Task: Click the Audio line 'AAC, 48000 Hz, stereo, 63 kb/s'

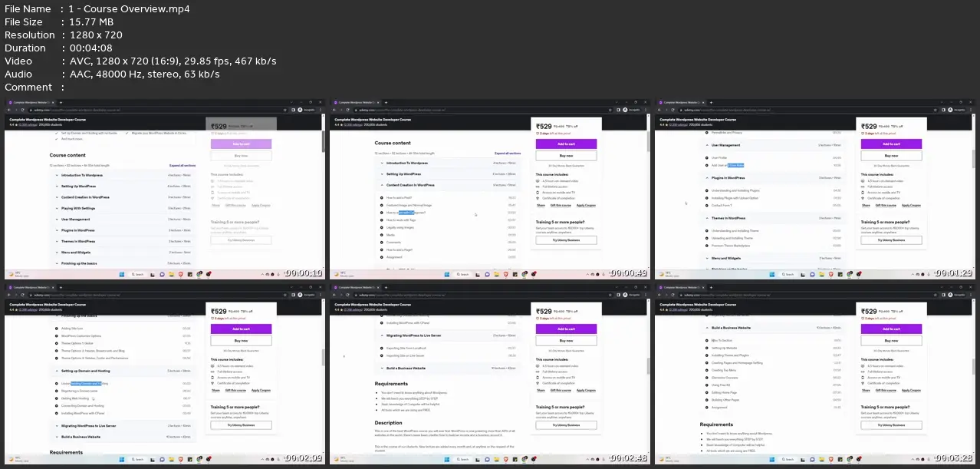Action: [145, 74]
